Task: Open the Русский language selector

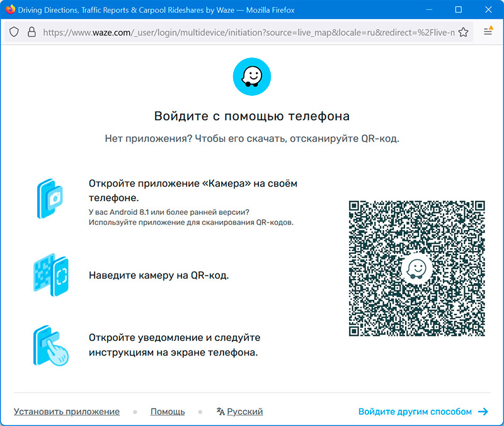Action: coord(244,412)
